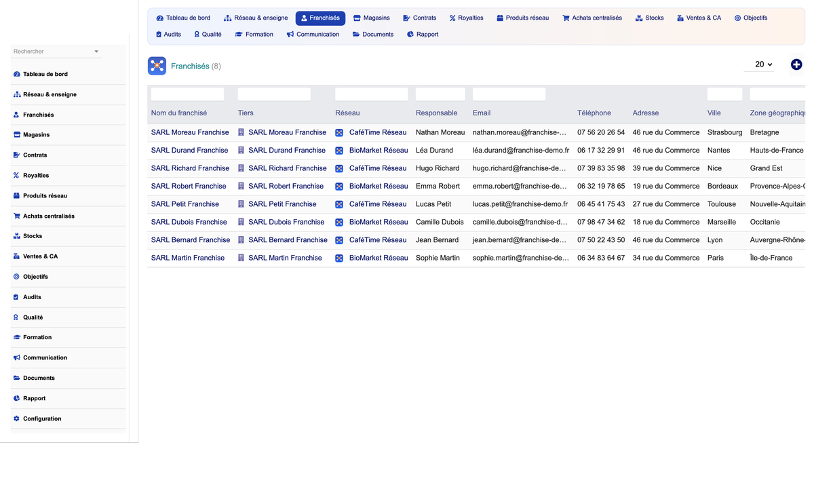Click the Stocks boxes icon in sidebar
This screenshot has width=814, height=504.
tap(16, 236)
